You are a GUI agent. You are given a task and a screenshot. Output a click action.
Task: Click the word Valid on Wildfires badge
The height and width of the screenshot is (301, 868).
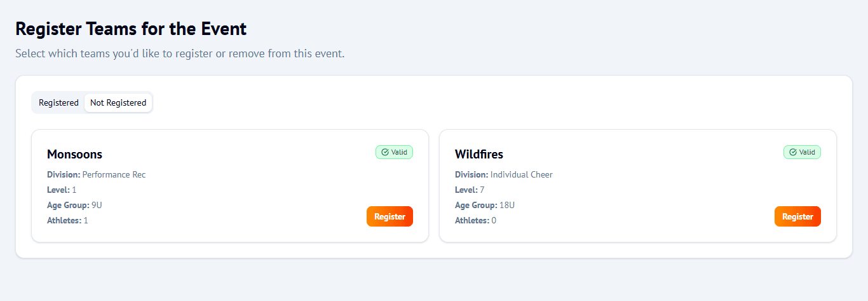click(x=807, y=152)
